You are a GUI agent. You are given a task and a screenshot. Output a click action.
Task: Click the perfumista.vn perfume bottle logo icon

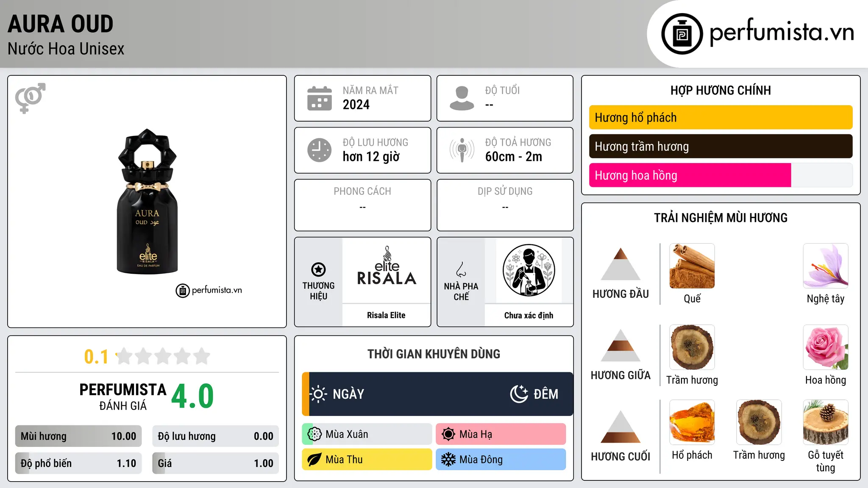(682, 34)
